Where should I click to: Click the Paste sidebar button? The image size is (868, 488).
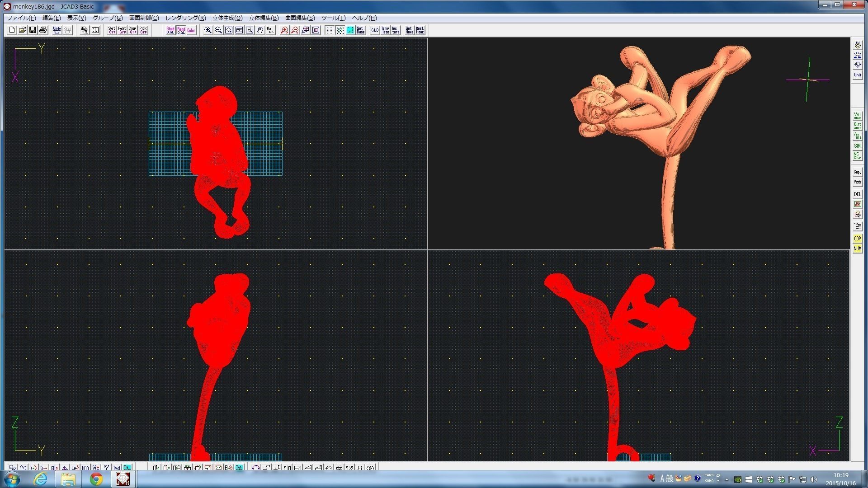[x=857, y=182]
